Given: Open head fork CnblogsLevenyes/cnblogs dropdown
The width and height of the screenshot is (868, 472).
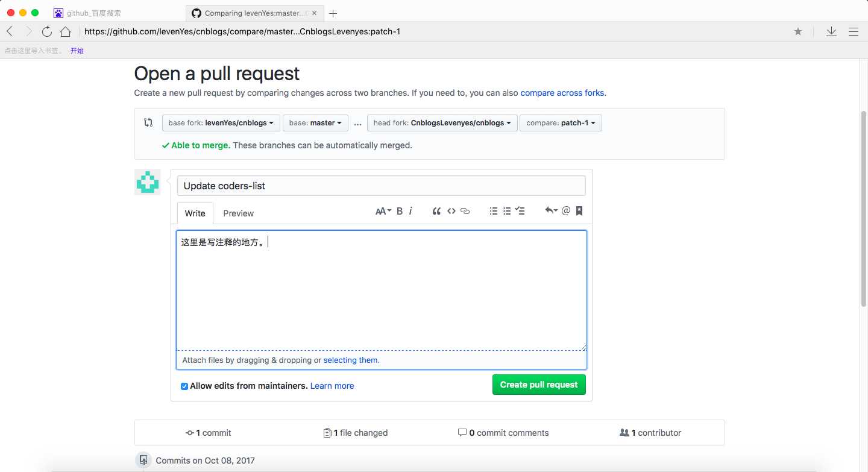Looking at the screenshot, I should pos(442,123).
